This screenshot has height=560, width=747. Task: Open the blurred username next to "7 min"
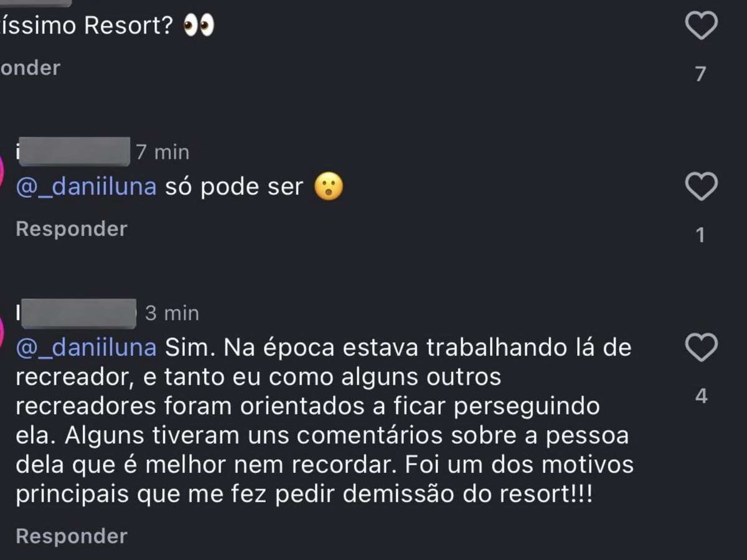(x=73, y=151)
